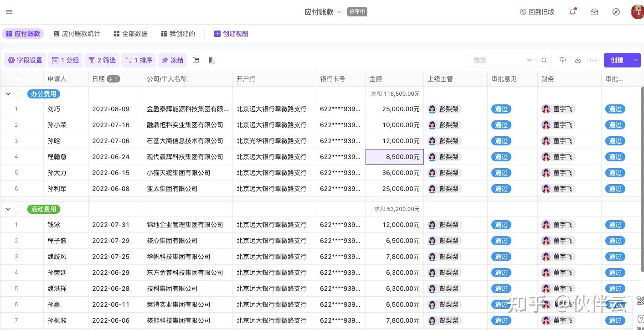
Task: Click the briefcase inbox icon
Action: tap(594, 12)
